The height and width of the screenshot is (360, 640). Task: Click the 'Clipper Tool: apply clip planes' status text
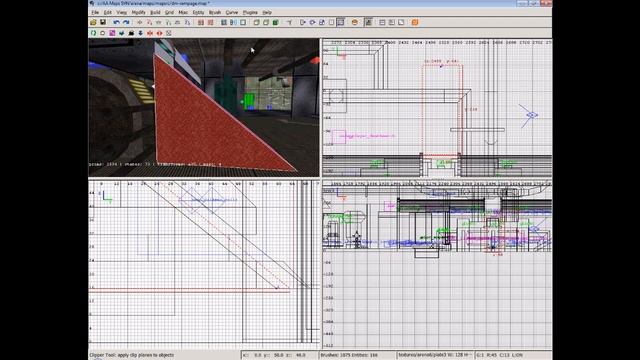click(x=131, y=355)
